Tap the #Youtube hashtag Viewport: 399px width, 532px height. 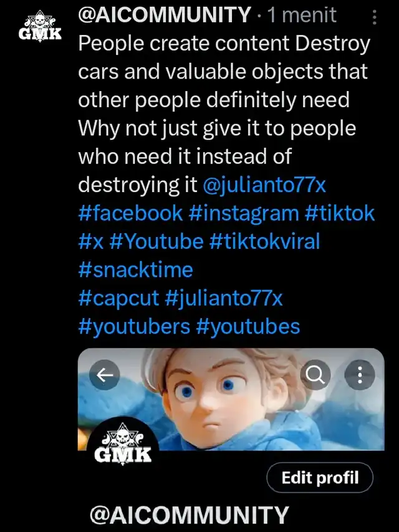pyautogui.click(x=156, y=241)
